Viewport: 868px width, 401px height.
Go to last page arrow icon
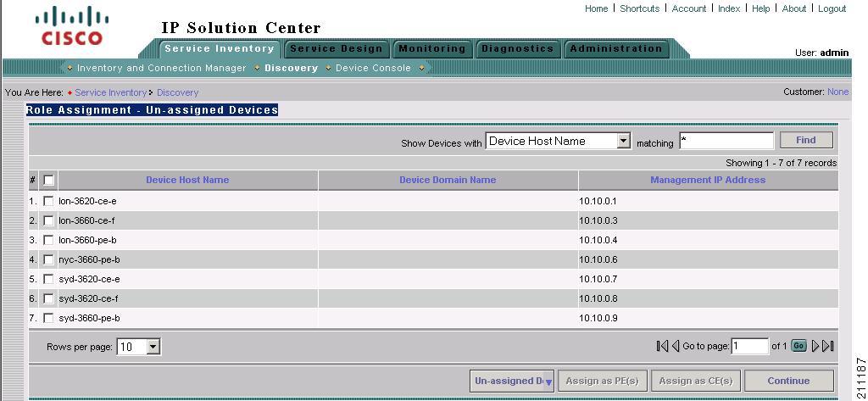coord(828,346)
